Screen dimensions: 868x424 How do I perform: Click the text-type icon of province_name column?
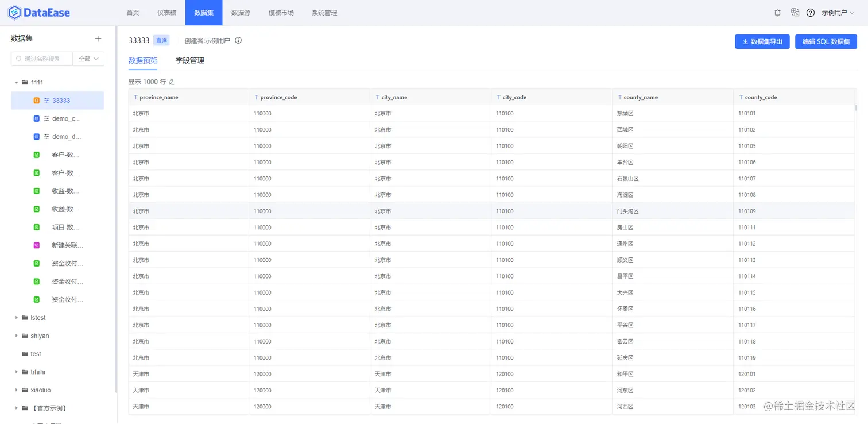pyautogui.click(x=135, y=97)
